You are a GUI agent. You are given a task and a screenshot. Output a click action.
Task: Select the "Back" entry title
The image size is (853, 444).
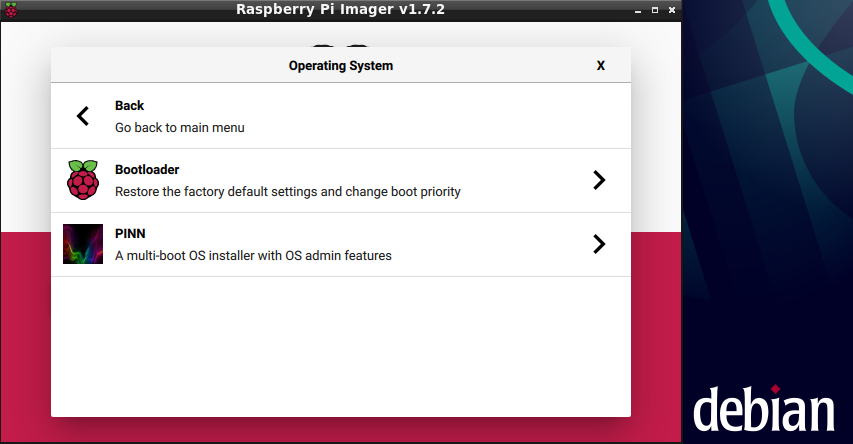pos(129,106)
